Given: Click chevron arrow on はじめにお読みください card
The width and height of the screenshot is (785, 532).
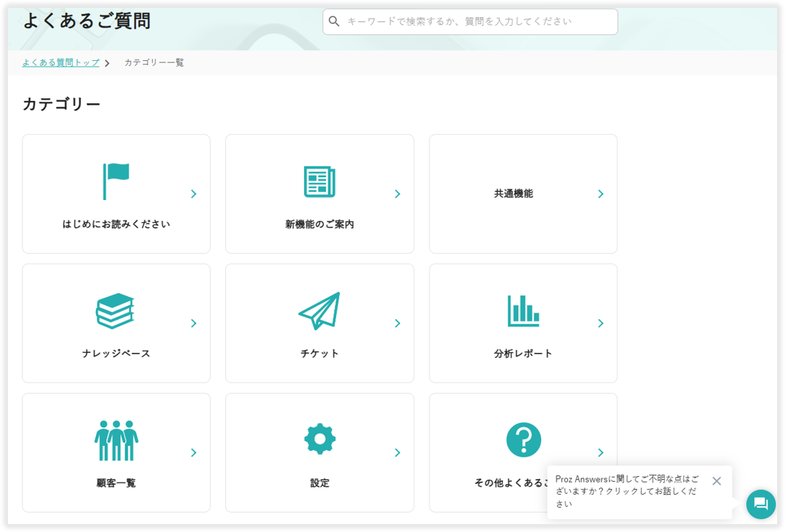Looking at the screenshot, I should tap(194, 194).
